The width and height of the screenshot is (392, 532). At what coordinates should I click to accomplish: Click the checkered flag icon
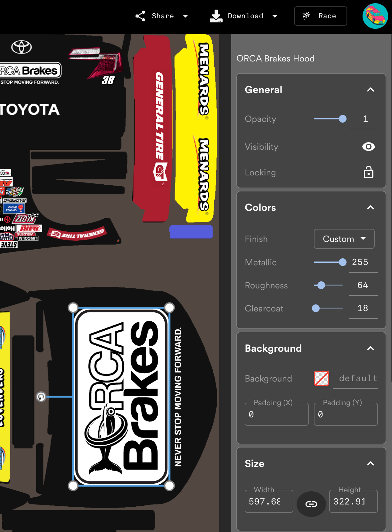pos(306,16)
